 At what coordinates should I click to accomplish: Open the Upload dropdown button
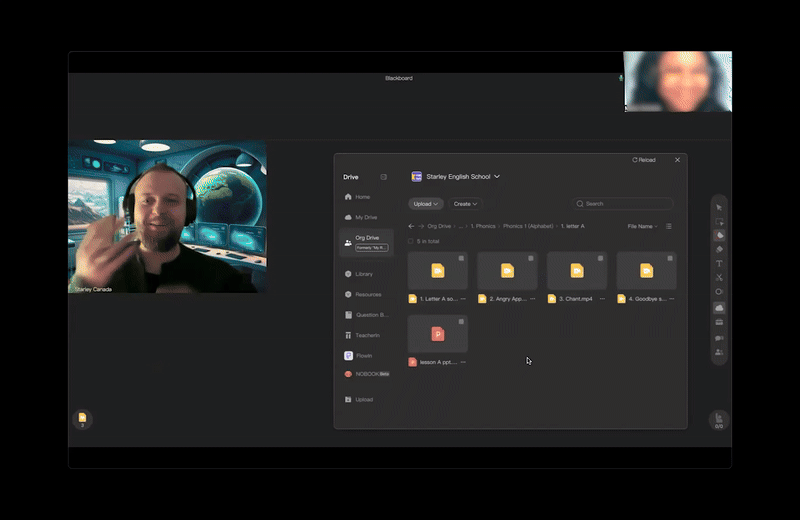pyautogui.click(x=426, y=204)
